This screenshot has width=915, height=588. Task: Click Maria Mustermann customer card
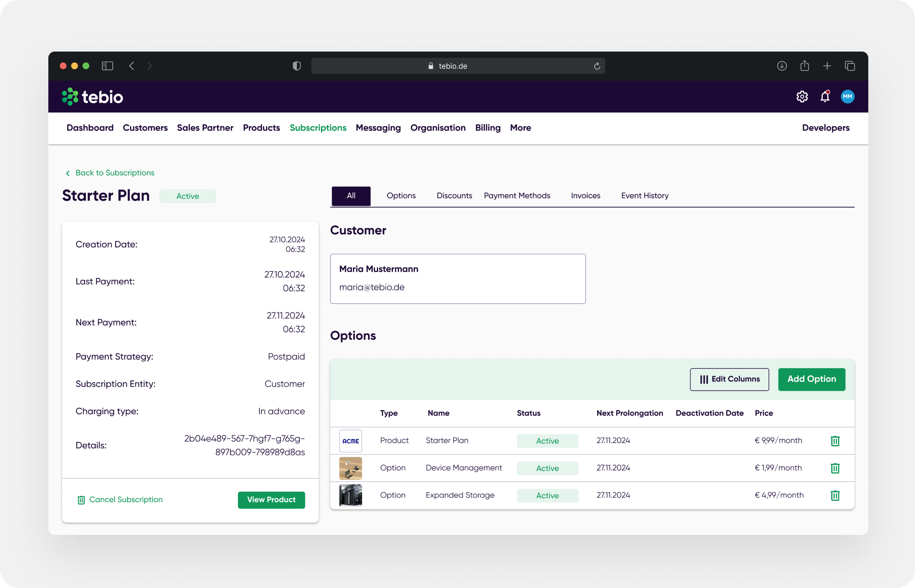[457, 279]
